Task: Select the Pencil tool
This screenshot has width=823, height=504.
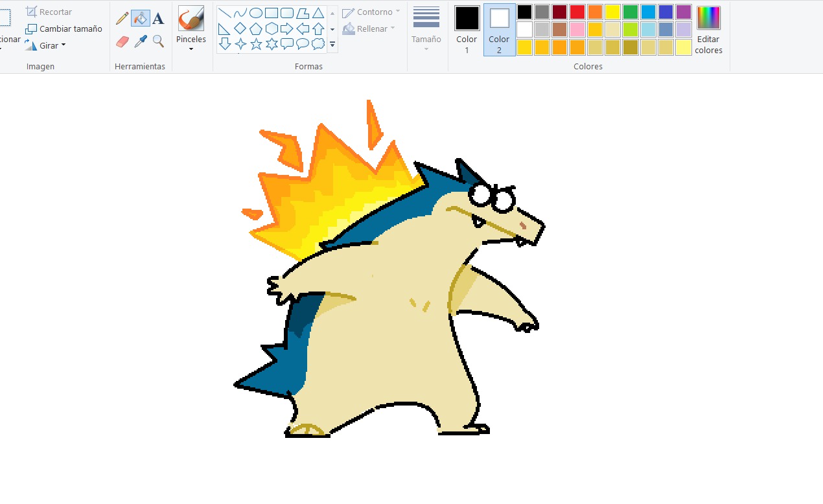Action: coord(122,18)
